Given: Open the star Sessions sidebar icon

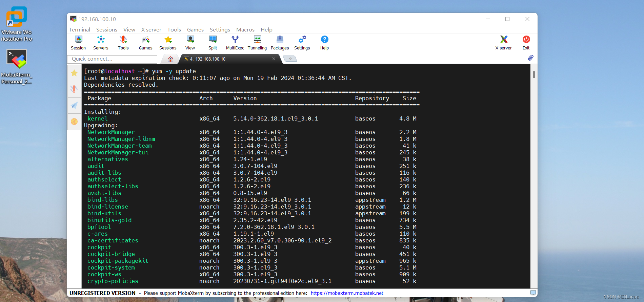Looking at the screenshot, I should pos(74,73).
